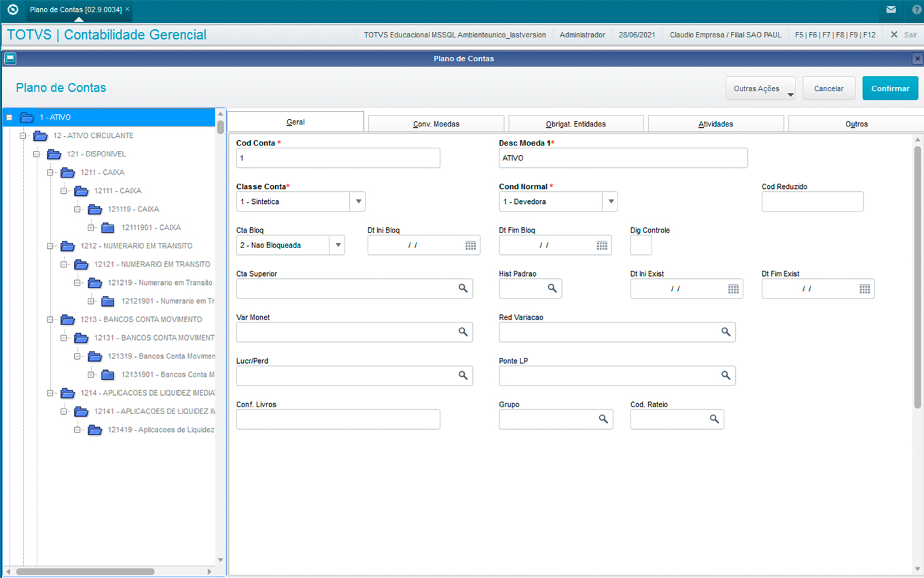Click the lookup icon for Grupo
Image resolution: width=924 pixels, height=578 pixels.
[x=603, y=420]
